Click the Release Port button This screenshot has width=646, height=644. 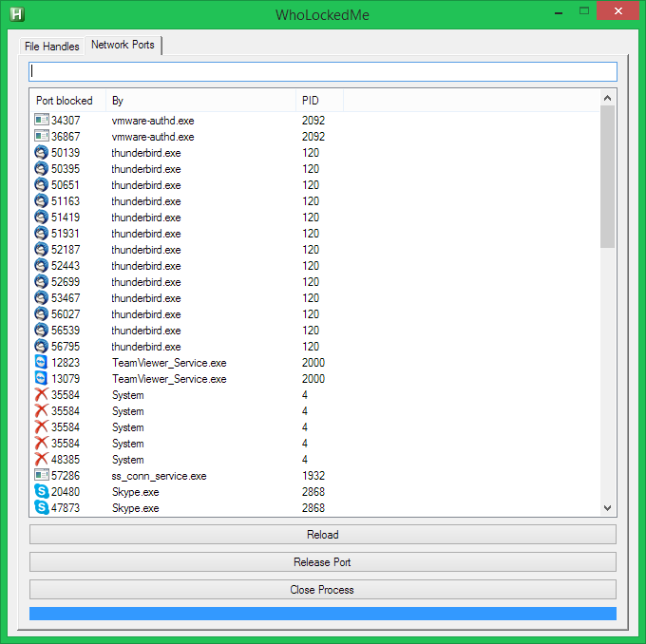323,562
